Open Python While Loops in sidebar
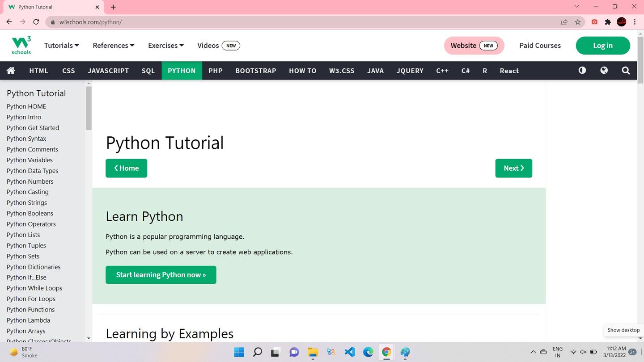This screenshot has width=644, height=362. 34,288
